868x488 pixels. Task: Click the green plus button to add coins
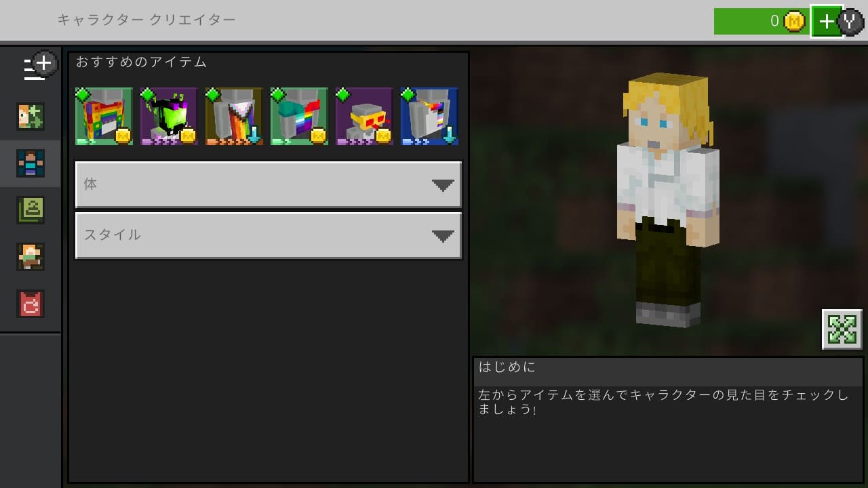tap(826, 22)
